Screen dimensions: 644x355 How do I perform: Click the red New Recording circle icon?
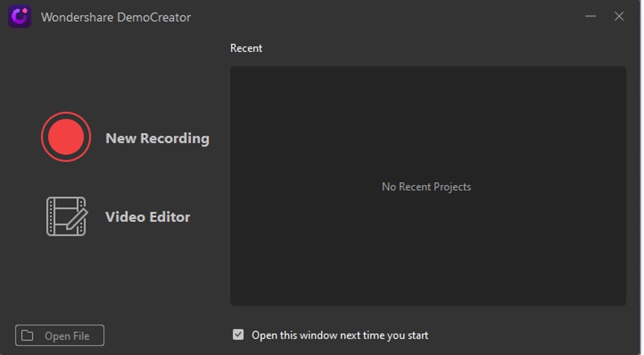[x=66, y=137]
